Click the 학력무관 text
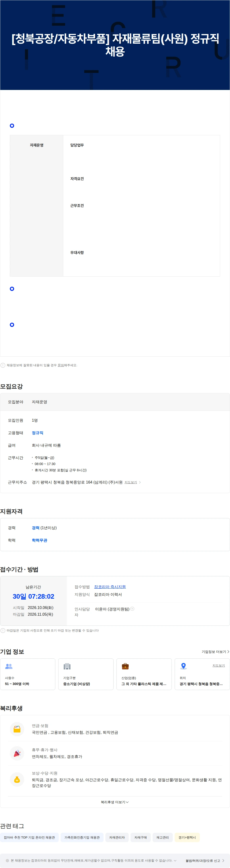The width and height of the screenshot is (230, 868). point(39,540)
